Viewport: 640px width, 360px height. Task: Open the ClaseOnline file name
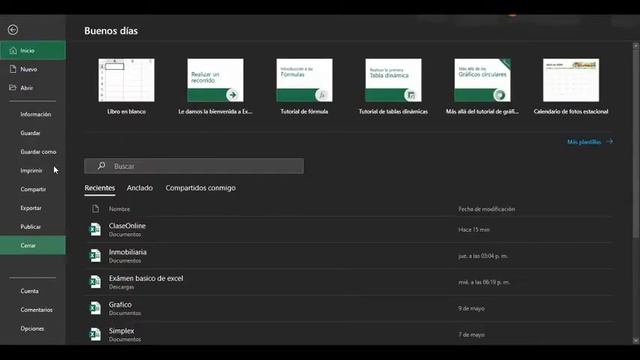(127, 226)
